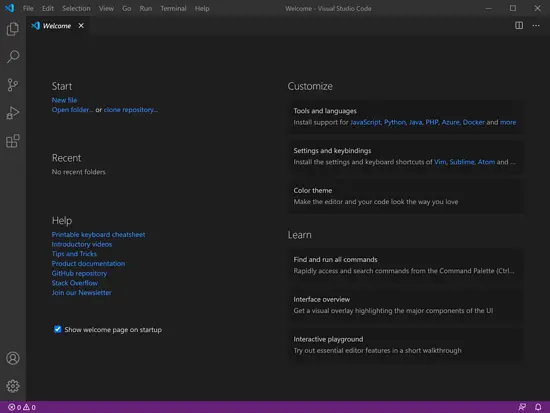Open the Source Control view
This screenshot has width=550, height=413.
(13, 85)
